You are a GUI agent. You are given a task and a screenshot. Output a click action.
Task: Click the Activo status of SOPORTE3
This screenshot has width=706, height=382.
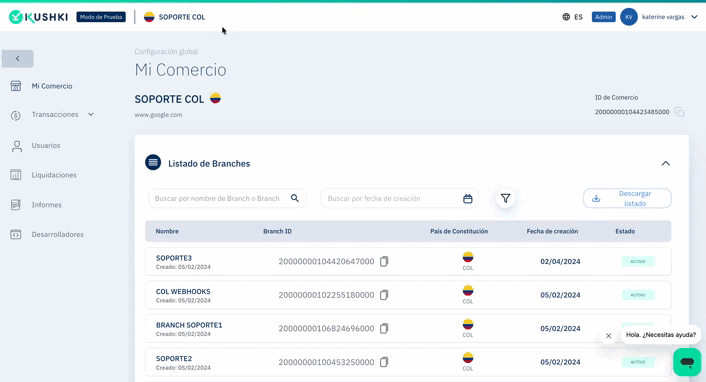tap(638, 261)
